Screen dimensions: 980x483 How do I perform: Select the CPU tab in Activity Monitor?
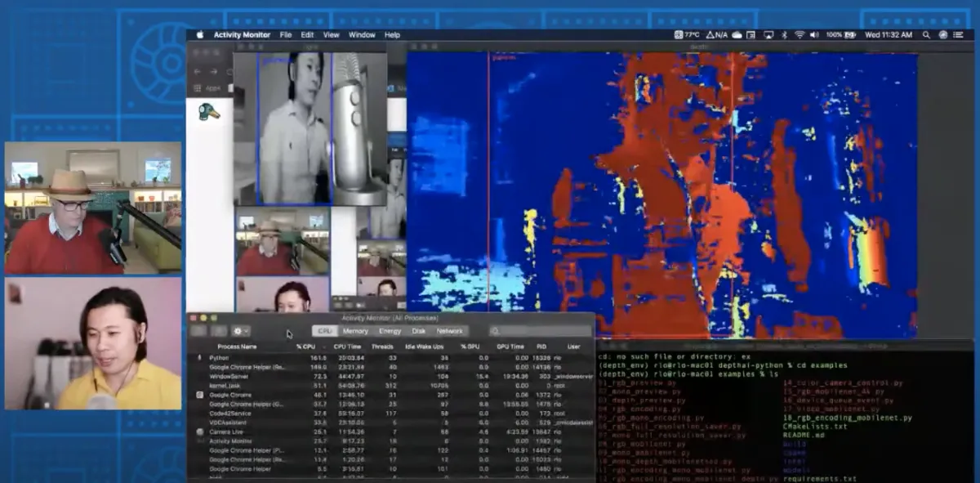(x=325, y=331)
